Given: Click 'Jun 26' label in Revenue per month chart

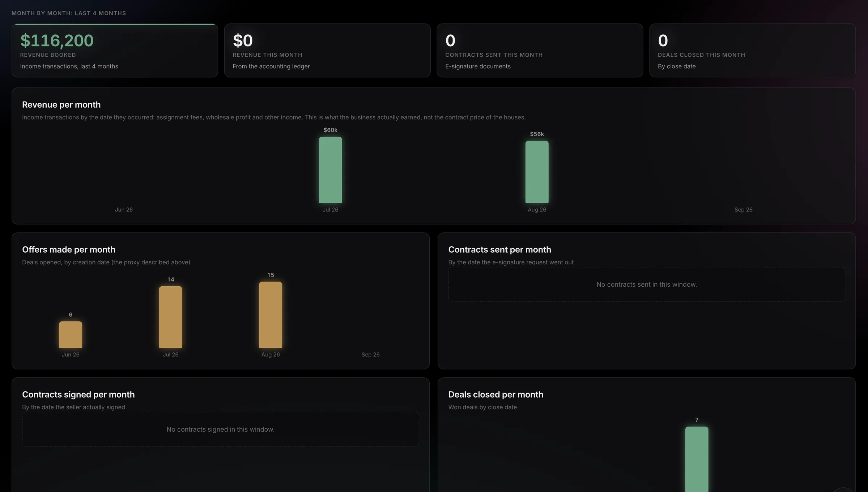Looking at the screenshot, I should click(124, 210).
